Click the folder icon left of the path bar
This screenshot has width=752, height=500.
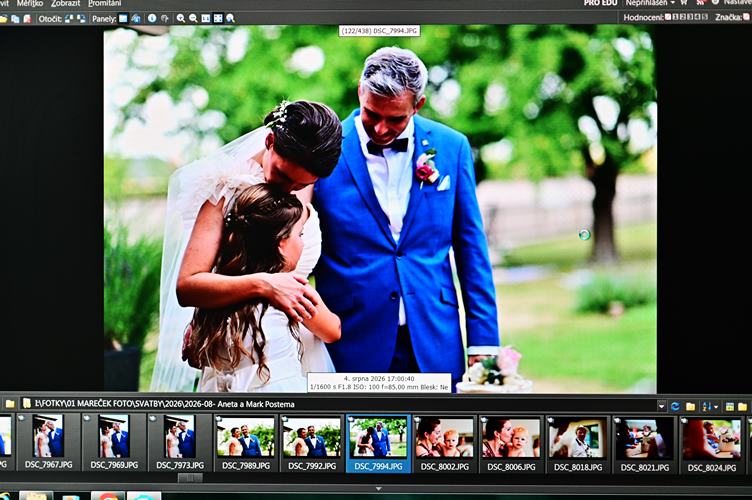[x=10, y=404]
